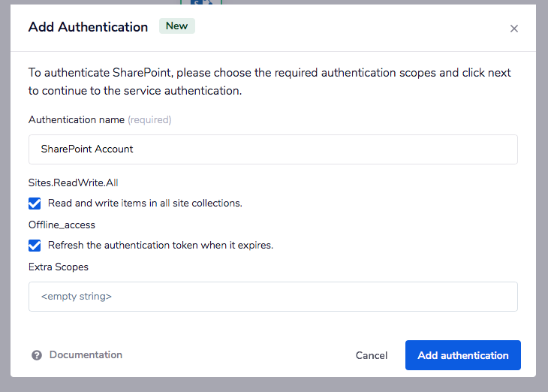The width and height of the screenshot is (548, 392).
Task: Open the Documentation link
Action: coord(86,355)
